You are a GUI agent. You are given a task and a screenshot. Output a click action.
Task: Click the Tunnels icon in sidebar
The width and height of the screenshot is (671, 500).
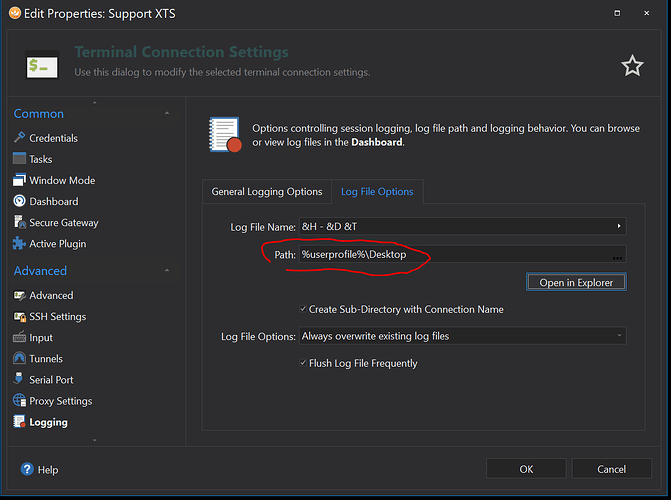point(20,358)
